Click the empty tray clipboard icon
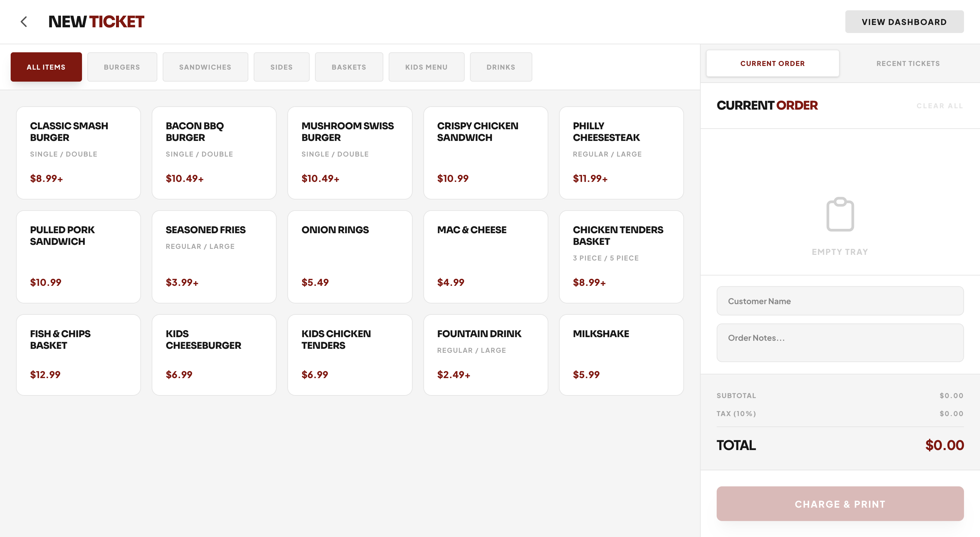This screenshot has width=980, height=537. pos(840,214)
